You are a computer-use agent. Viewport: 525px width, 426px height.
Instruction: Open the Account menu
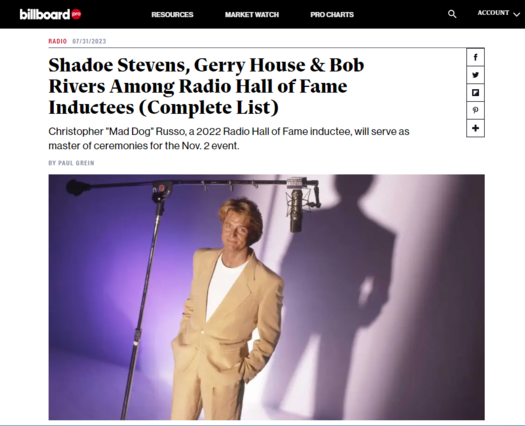pos(498,13)
